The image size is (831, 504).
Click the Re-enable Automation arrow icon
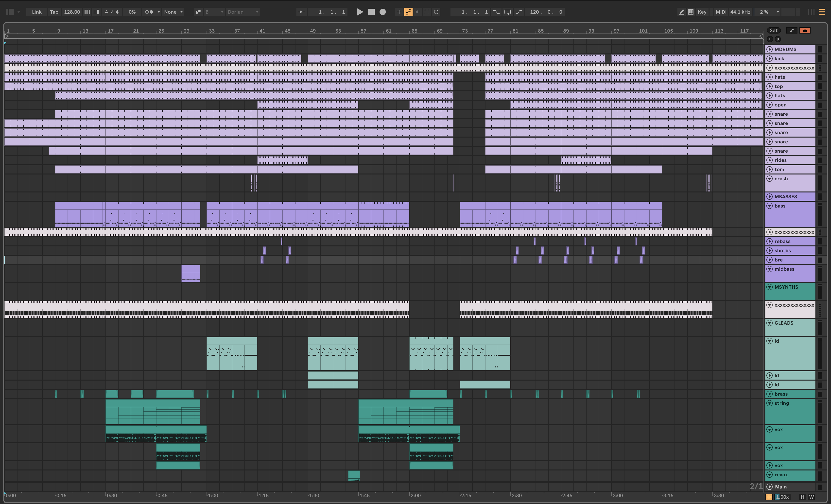tap(417, 12)
